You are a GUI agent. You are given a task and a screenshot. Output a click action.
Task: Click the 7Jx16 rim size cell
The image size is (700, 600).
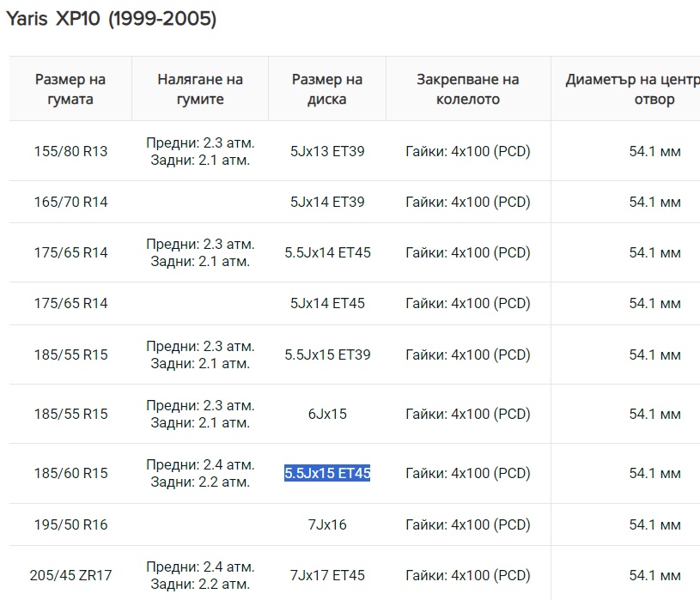327,524
